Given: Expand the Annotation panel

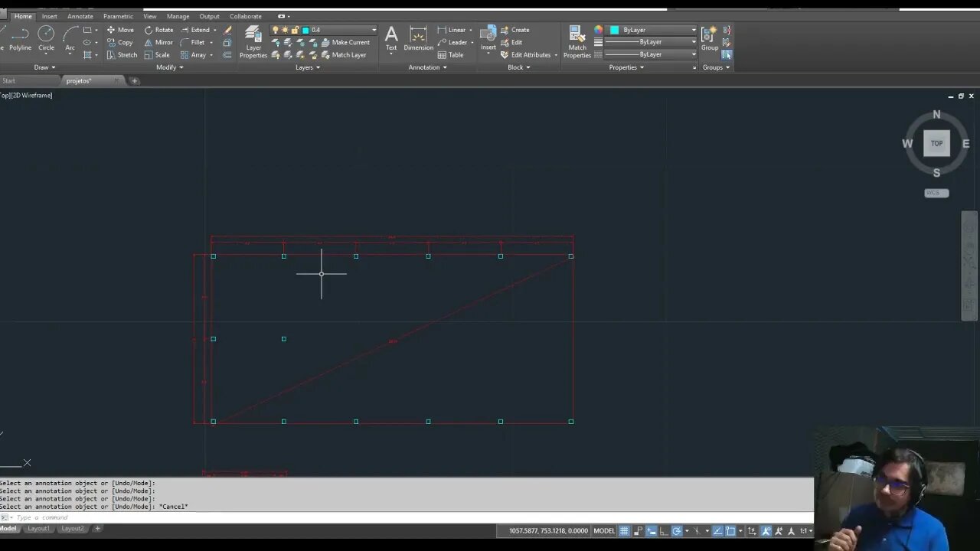Looking at the screenshot, I should pyautogui.click(x=427, y=67).
